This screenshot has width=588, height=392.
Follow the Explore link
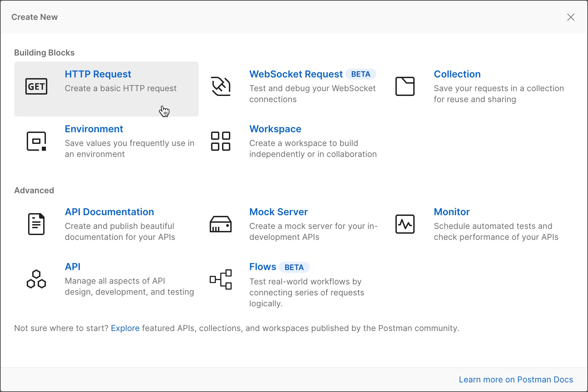tap(125, 328)
